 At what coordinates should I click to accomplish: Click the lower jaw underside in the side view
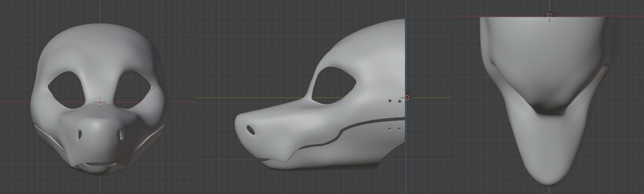(x=320, y=166)
